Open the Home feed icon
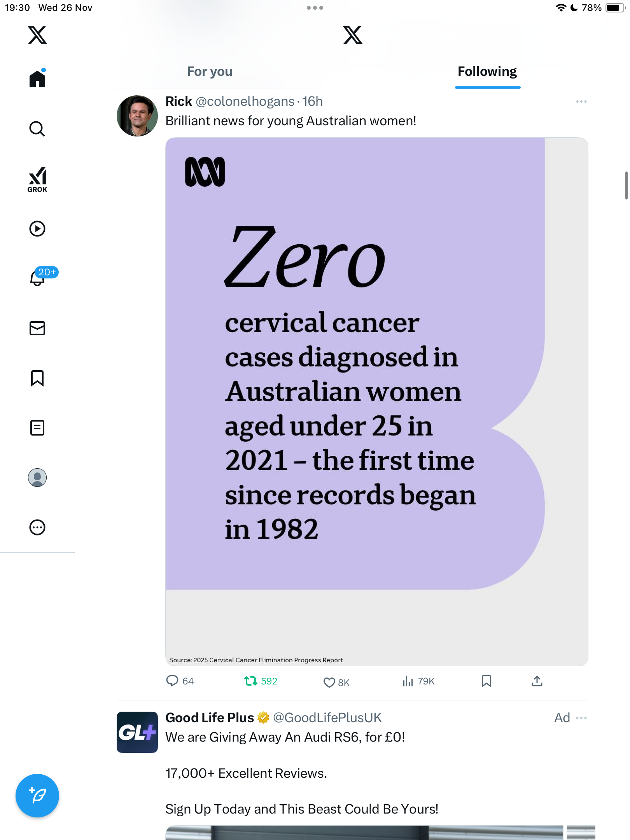This screenshot has height=840, width=630. click(x=37, y=79)
